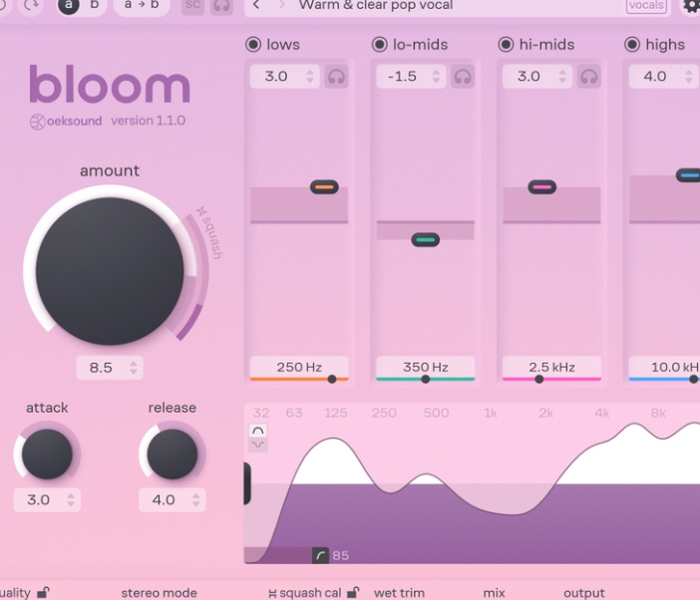
Task: Open the Warm & clear pop vocal preset menu
Action: coord(376,6)
